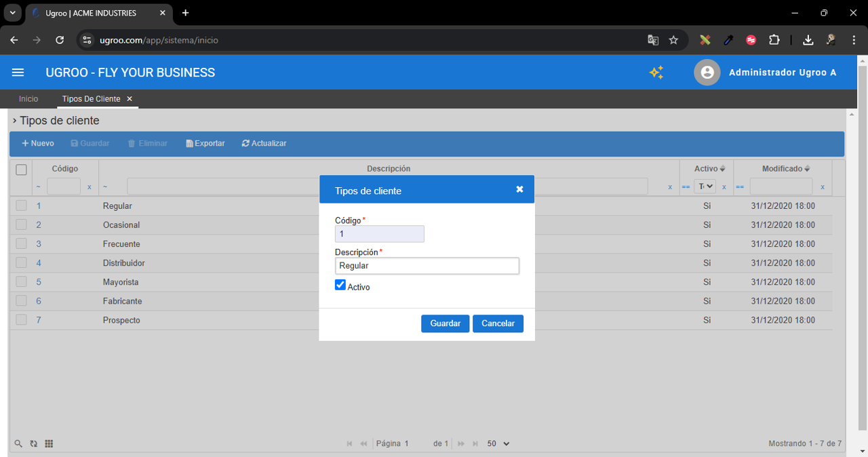Open the browser extensions puzzle icon

coord(774,40)
